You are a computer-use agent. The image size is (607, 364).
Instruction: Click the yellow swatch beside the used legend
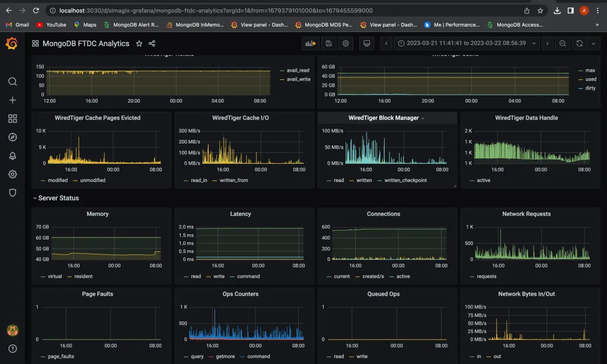pyautogui.click(x=580, y=79)
